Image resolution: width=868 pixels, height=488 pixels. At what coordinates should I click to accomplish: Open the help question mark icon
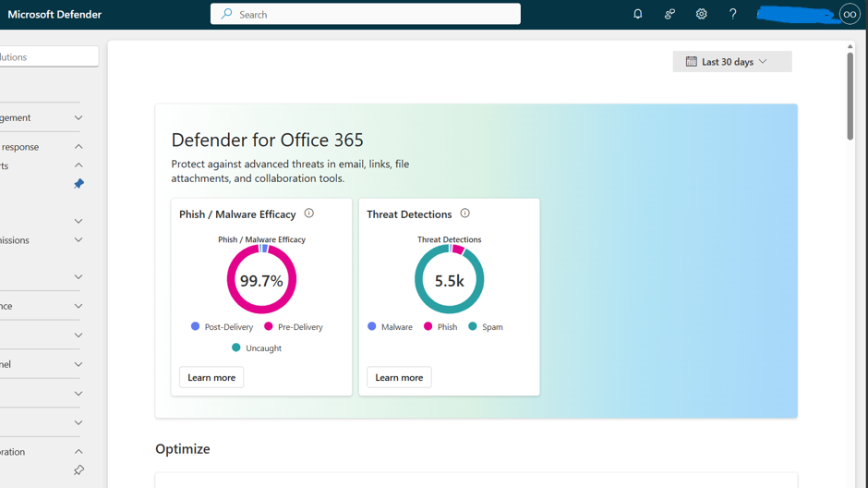[x=733, y=14]
